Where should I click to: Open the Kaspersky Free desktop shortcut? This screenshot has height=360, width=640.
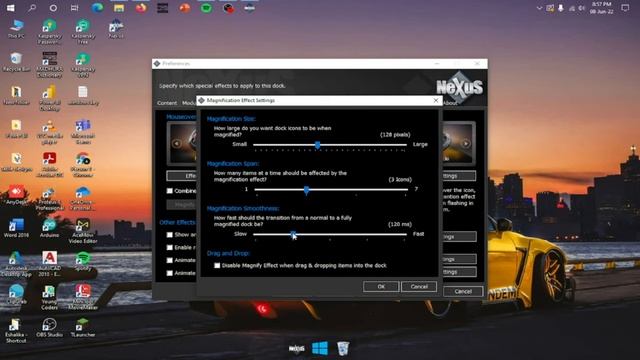coord(83,31)
